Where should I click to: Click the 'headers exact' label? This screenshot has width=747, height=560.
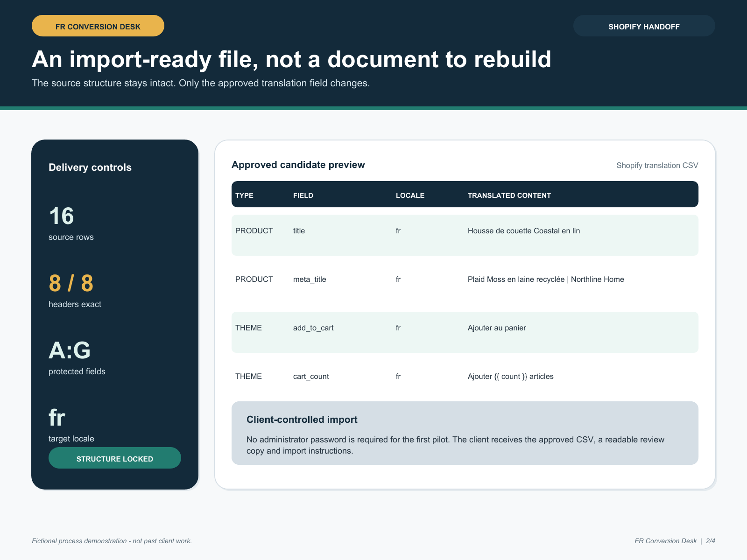(x=75, y=304)
